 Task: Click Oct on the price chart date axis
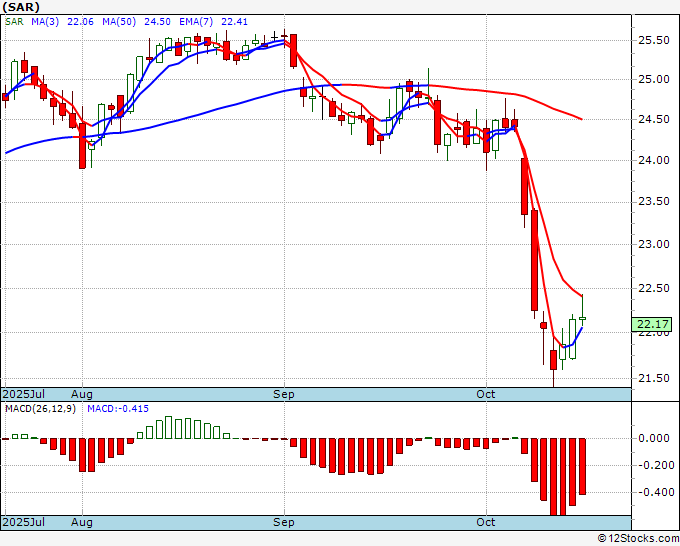pyautogui.click(x=485, y=394)
